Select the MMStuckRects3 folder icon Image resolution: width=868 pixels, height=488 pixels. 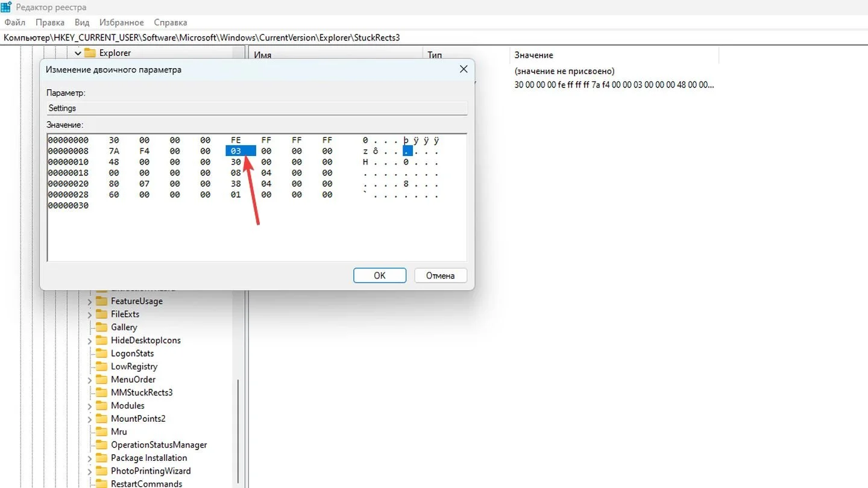coord(101,392)
